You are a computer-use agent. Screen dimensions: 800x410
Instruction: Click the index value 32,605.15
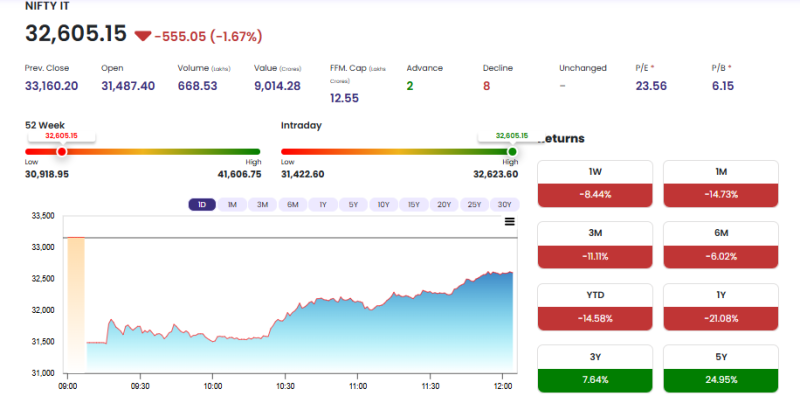click(x=76, y=34)
